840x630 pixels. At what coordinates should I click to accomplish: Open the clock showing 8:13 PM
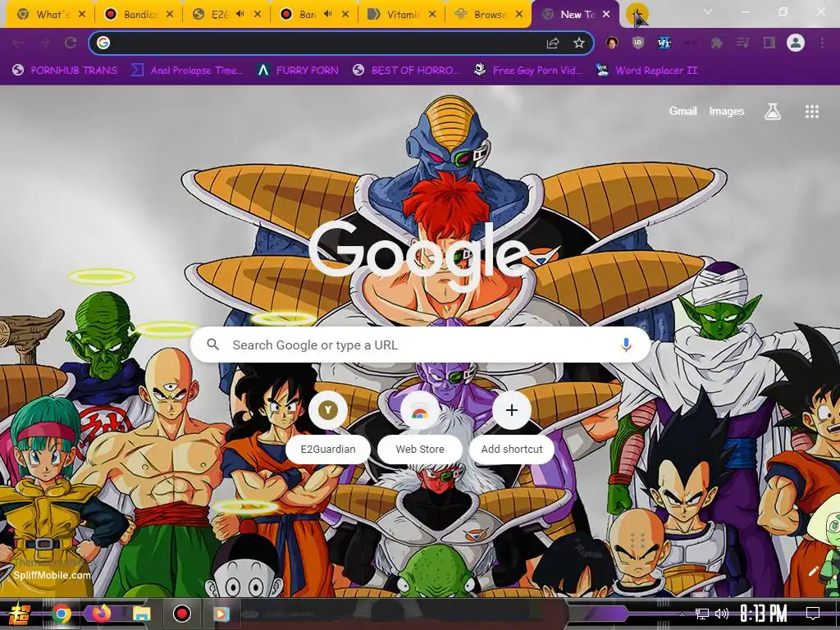coord(764,614)
